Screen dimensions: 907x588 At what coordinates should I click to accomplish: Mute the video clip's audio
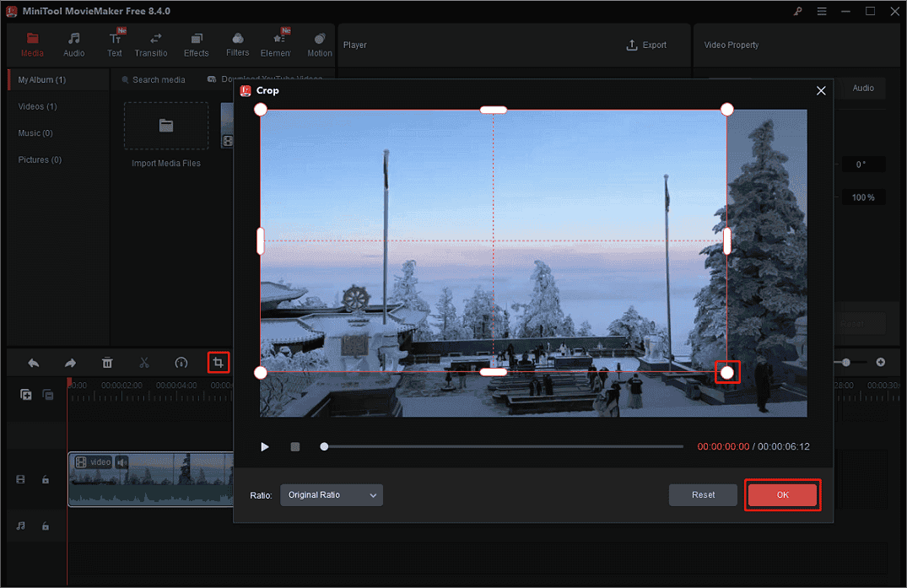(x=121, y=461)
